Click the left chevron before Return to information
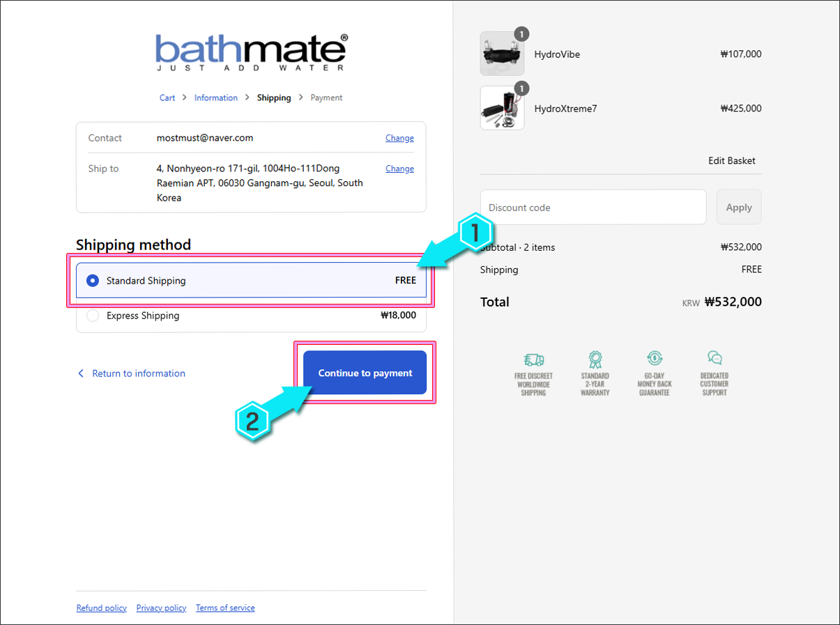840x625 pixels. [81, 373]
